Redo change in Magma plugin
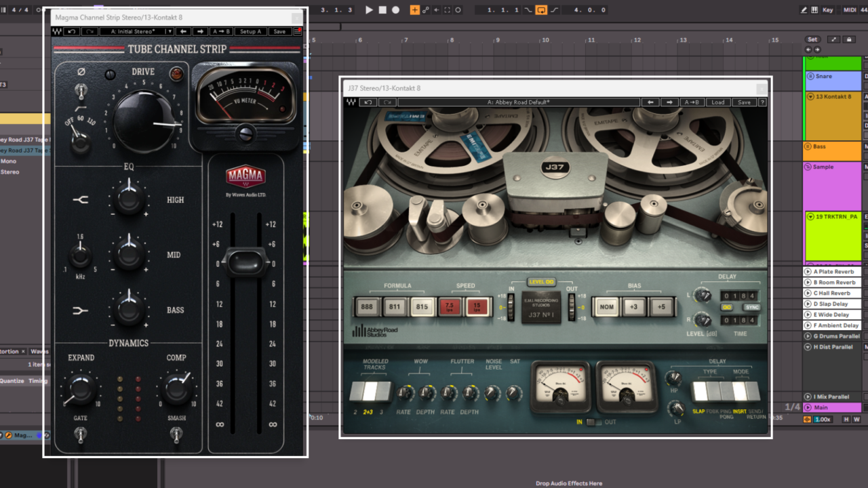Image resolution: width=868 pixels, height=488 pixels. [89, 32]
